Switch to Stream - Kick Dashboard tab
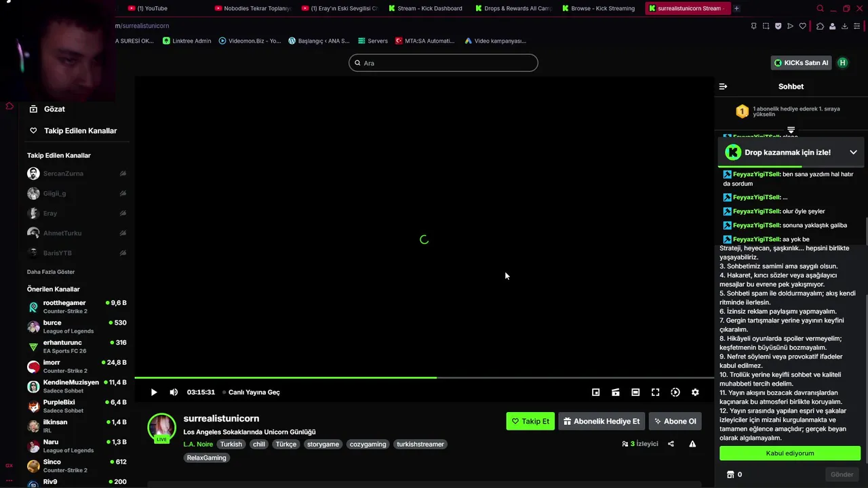868x488 pixels. coord(426,8)
